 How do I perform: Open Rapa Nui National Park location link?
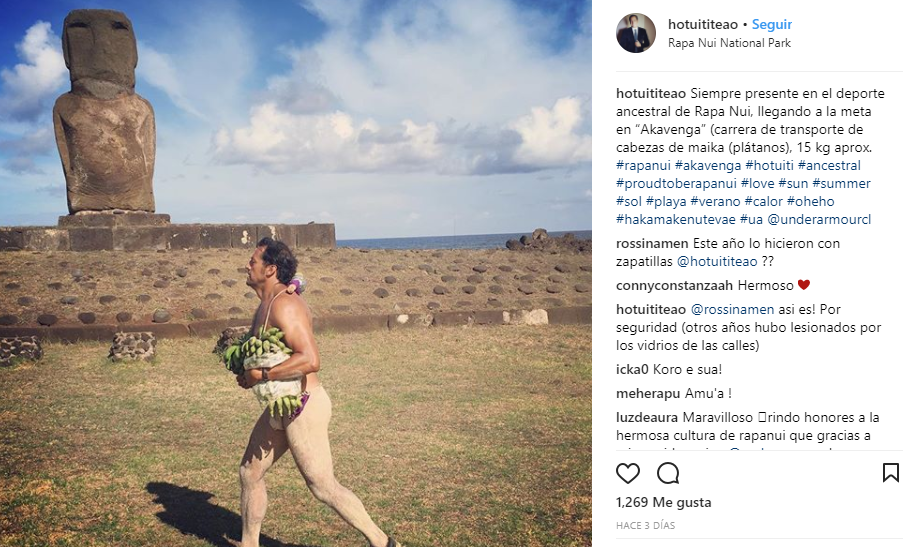(x=729, y=43)
